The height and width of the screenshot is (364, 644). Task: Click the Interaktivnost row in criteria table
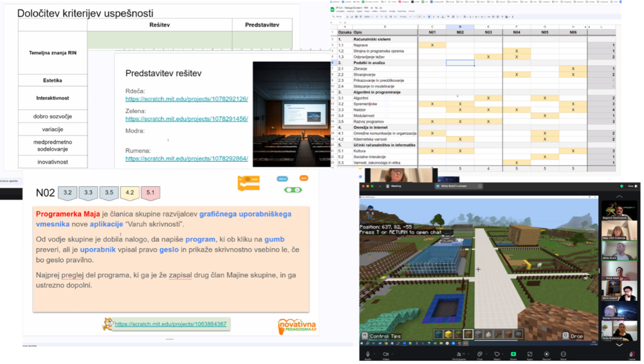click(x=53, y=98)
